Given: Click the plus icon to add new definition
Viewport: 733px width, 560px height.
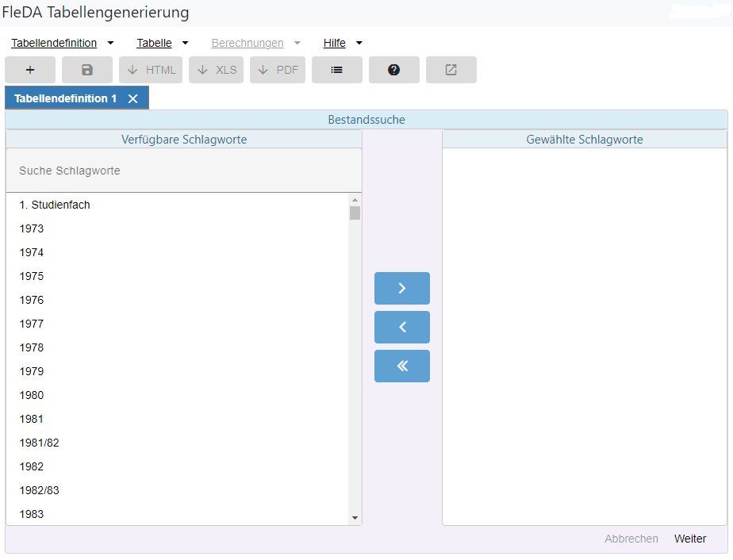Looking at the screenshot, I should click(x=30, y=70).
